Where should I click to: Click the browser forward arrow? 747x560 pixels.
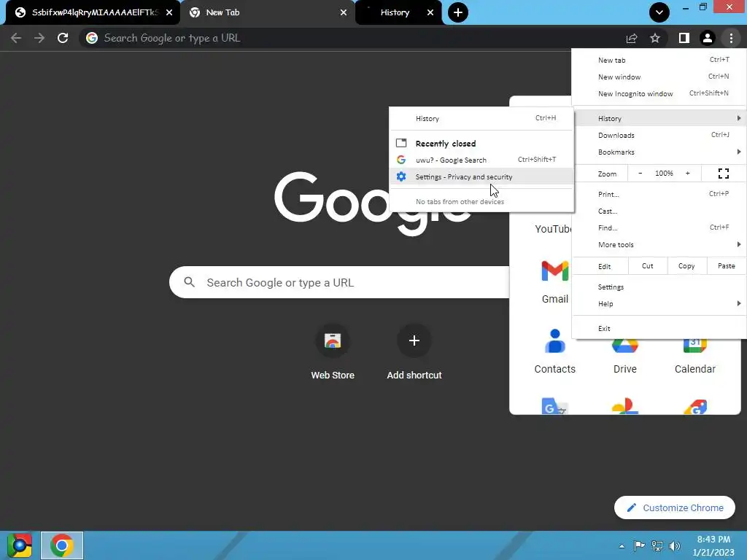[x=39, y=38]
